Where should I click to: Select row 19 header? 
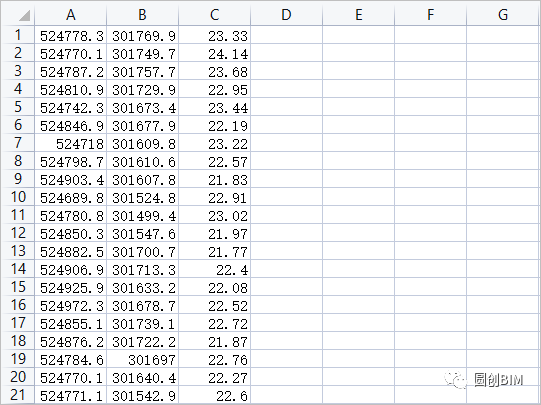pyautogui.click(x=18, y=358)
